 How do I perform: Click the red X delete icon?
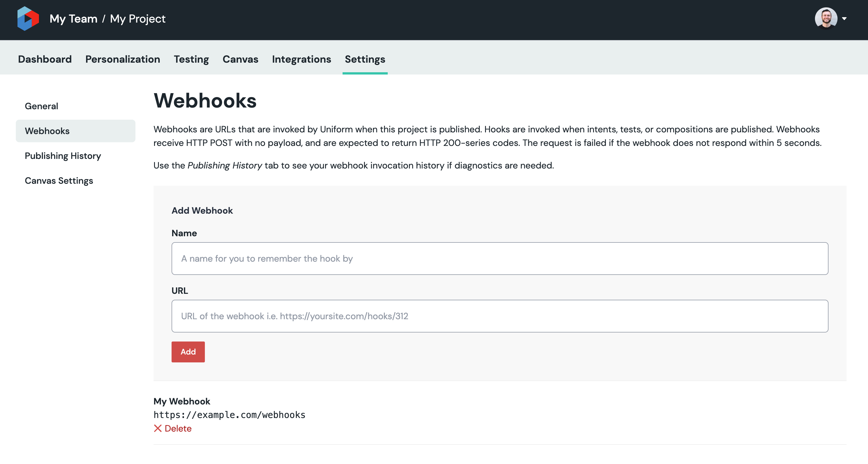point(157,428)
